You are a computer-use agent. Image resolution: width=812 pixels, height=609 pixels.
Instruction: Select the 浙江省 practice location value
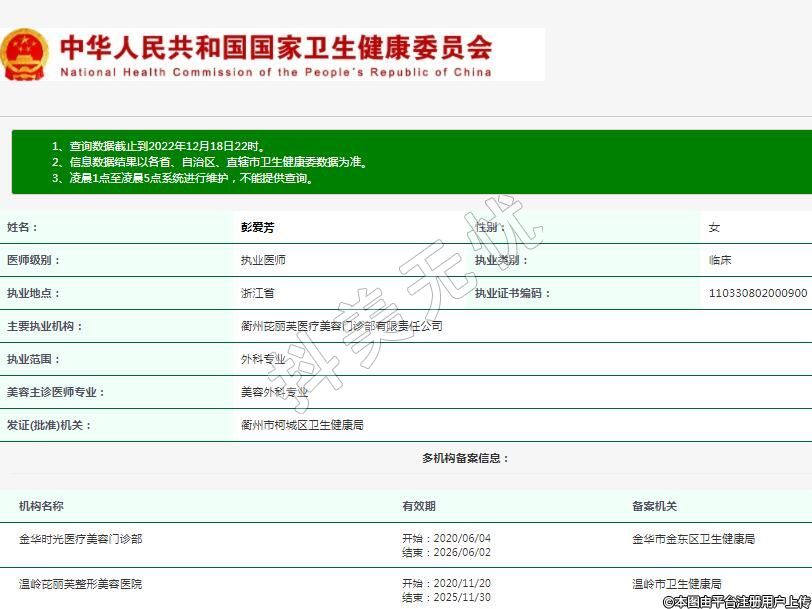[257, 293]
